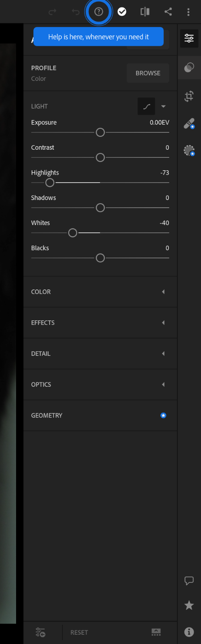Select the Crop and rotate tool
Image resolution: width=201 pixels, height=644 pixels.
click(x=189, y=96)
